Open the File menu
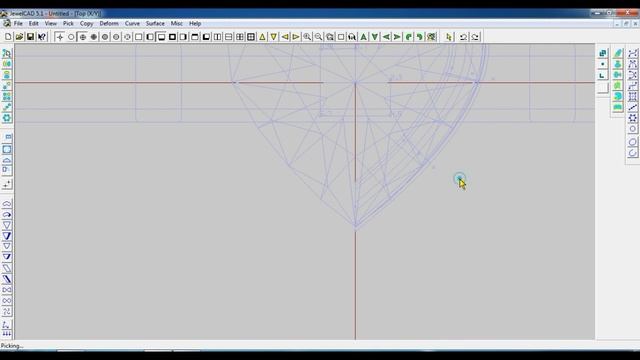 coord(18,24)
